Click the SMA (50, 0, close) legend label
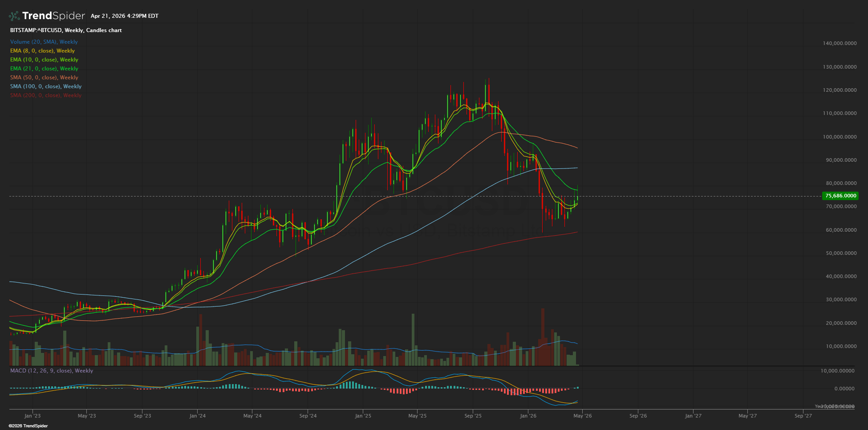The height and width of the screenshot is (430, 868). (x=44, y=78)
